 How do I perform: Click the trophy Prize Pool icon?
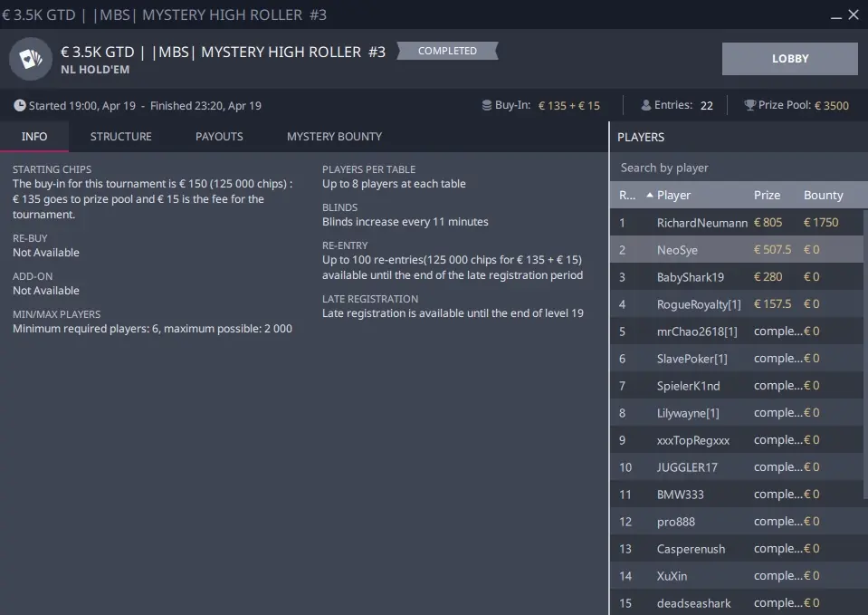(749, 105)
